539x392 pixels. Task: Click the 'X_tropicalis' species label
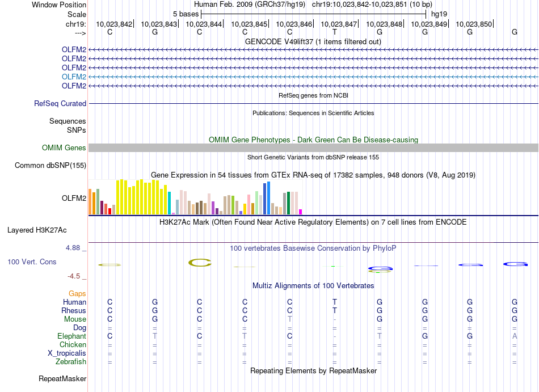pos(67,353)
